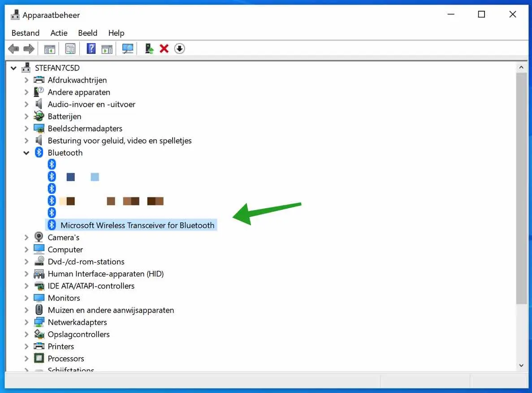This screenshot has height=393, width=532.
Task: Click the Forward arrow toolbar icon
Action: (x=29, y=49)
